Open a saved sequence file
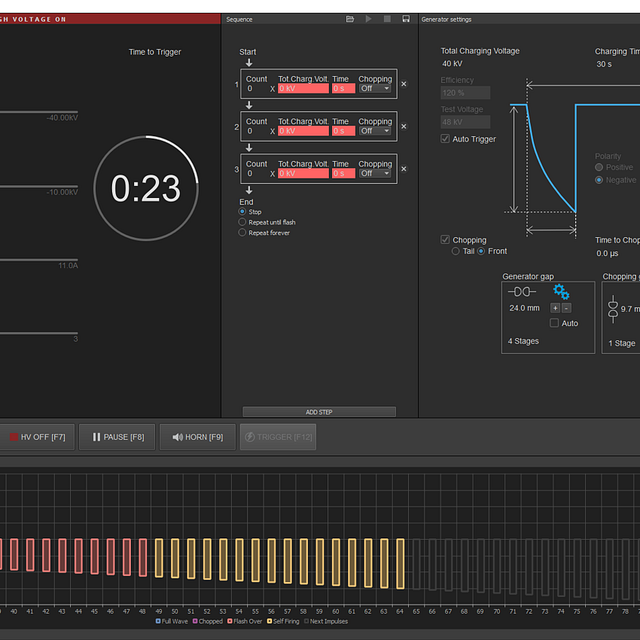The height and width of the screenshot is (640, 640). click(x=350, y=19)
